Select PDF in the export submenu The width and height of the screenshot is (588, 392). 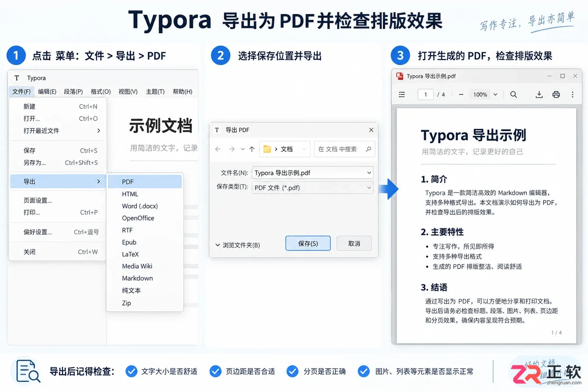tap(145, 182)
